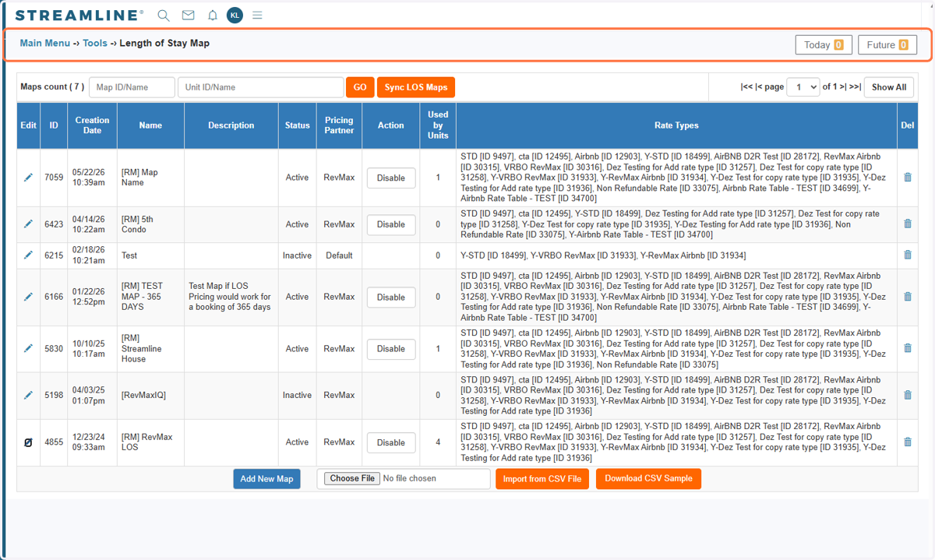
Task: Go to first page |<< control
Action: click(746, 87)
